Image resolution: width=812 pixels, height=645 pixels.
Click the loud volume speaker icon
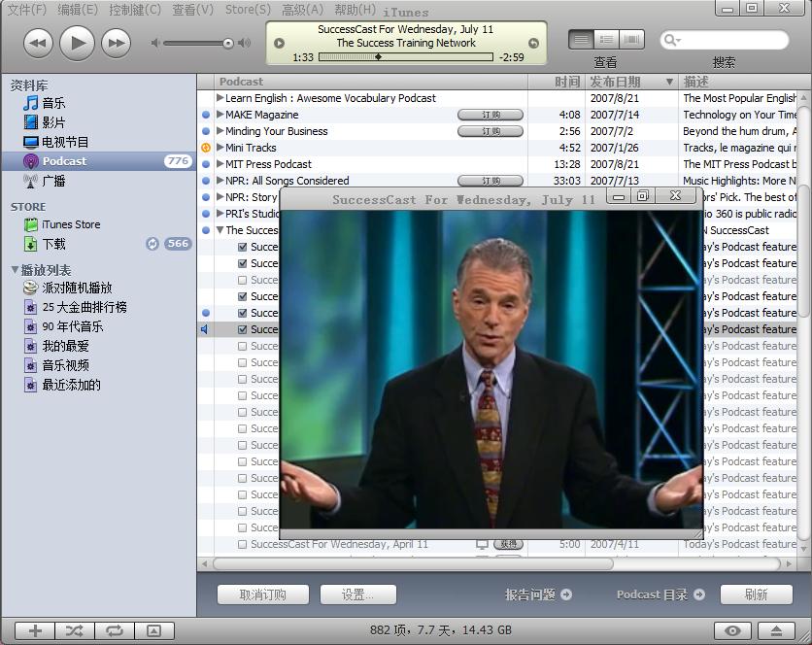245,43
